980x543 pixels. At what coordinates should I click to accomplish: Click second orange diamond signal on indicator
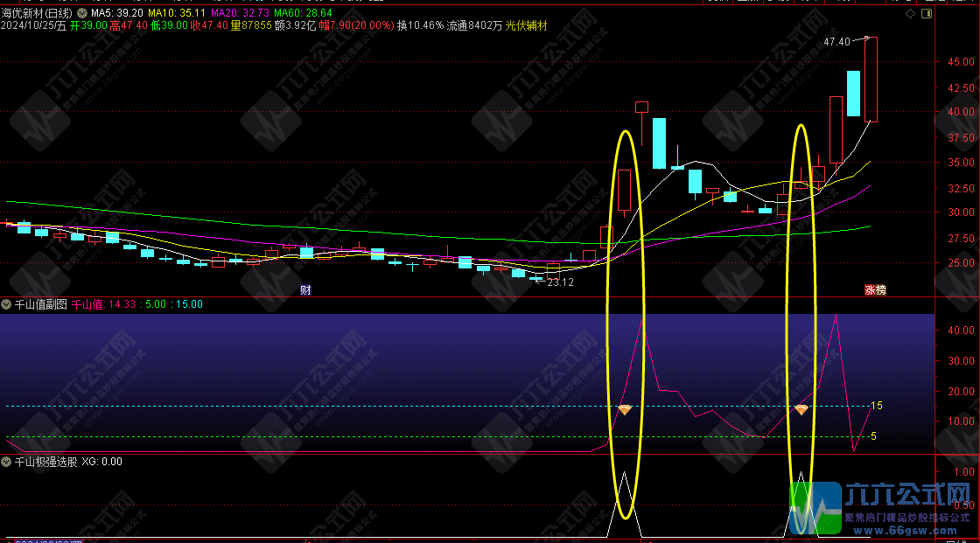[801, 410]
